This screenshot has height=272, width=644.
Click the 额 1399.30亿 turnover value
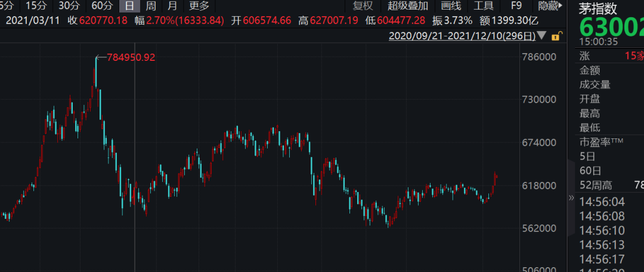[509, 20]
